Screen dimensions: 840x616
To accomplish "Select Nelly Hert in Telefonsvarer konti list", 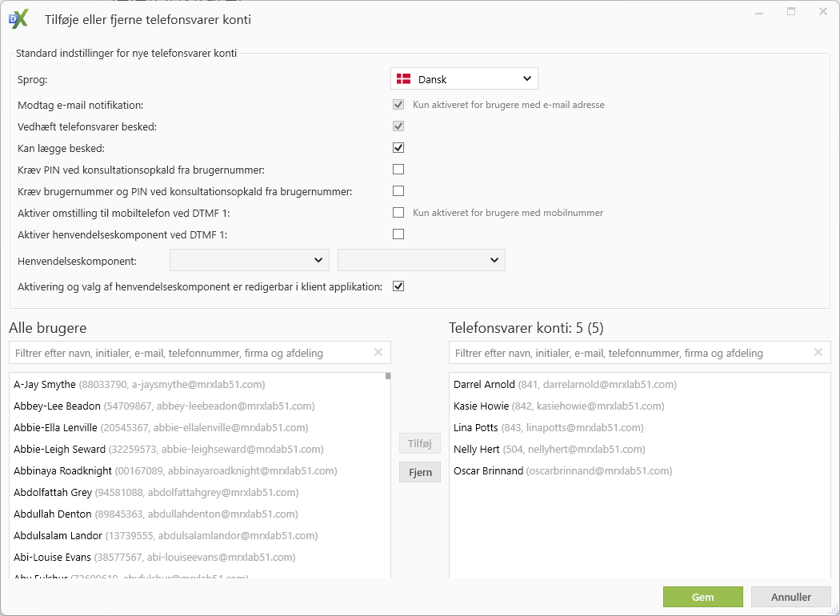I will 476,450.
